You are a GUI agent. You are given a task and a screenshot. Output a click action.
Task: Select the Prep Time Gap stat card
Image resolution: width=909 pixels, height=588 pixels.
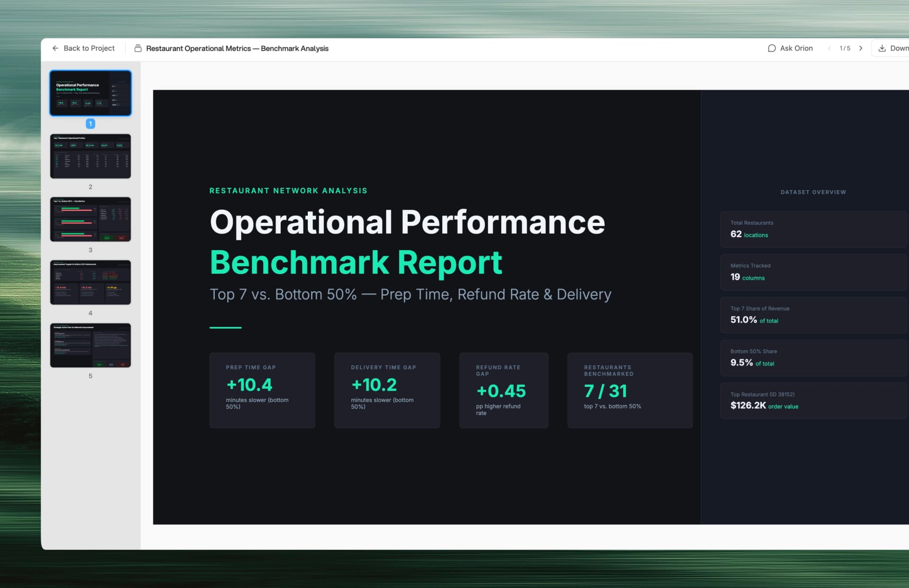coord(262,390)
